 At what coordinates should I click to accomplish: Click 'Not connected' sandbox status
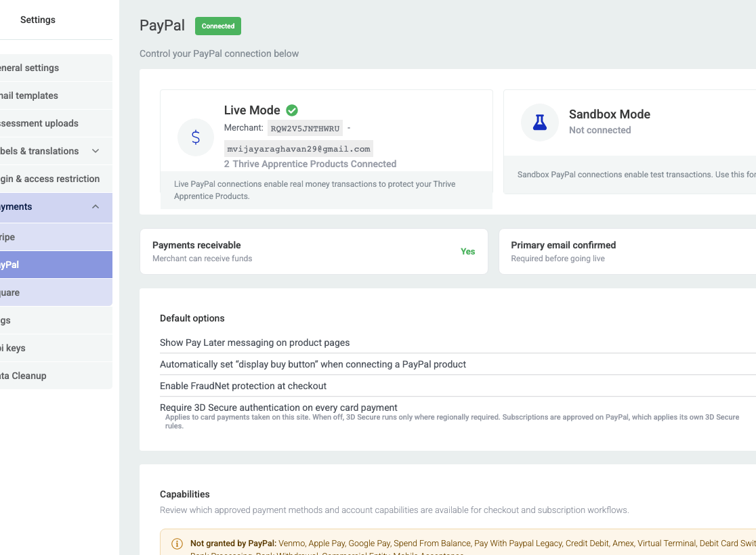[x=600, y=130]
